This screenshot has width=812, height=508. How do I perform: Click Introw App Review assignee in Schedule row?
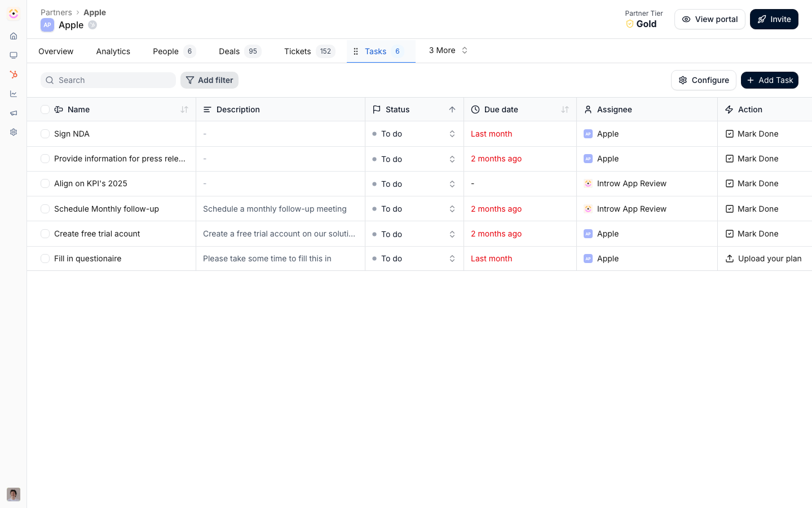click(625, 209)
